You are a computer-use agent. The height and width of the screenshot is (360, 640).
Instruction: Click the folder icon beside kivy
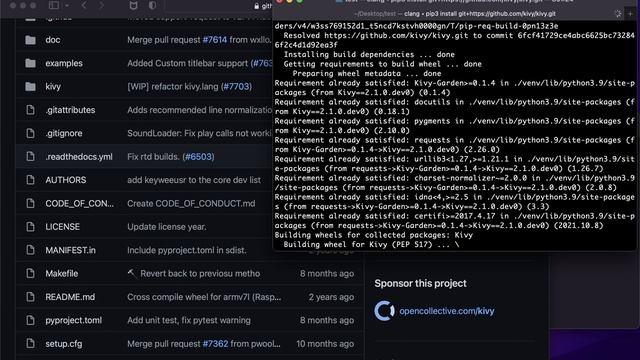[x=31, y=87]
